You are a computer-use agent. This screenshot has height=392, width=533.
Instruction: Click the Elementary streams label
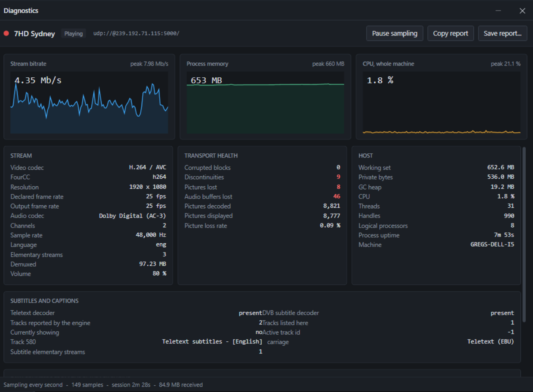click(36, 255)
